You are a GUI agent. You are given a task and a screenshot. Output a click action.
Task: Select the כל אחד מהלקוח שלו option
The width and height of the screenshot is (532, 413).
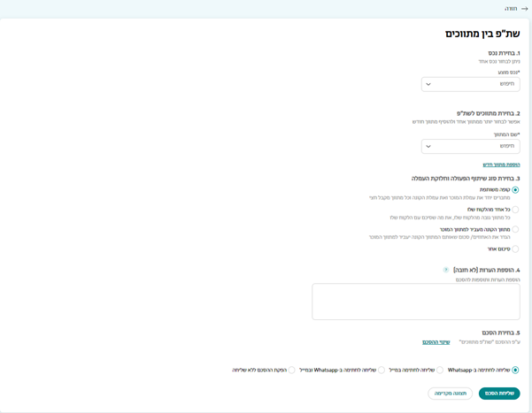pos(515,210)
